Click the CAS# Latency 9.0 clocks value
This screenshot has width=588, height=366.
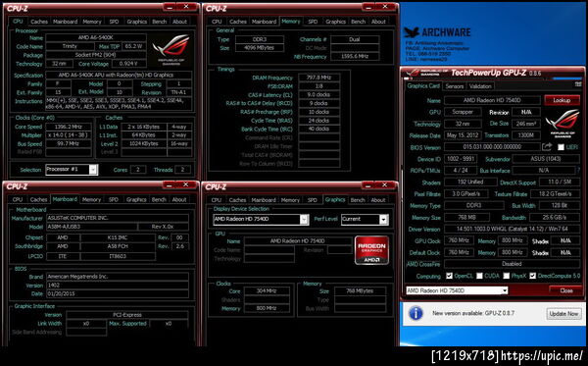[x=319, y=95]
